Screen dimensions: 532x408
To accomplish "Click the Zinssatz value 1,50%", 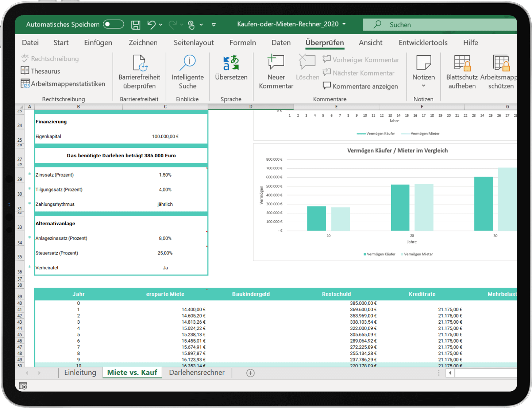I will tap(165, 175).
